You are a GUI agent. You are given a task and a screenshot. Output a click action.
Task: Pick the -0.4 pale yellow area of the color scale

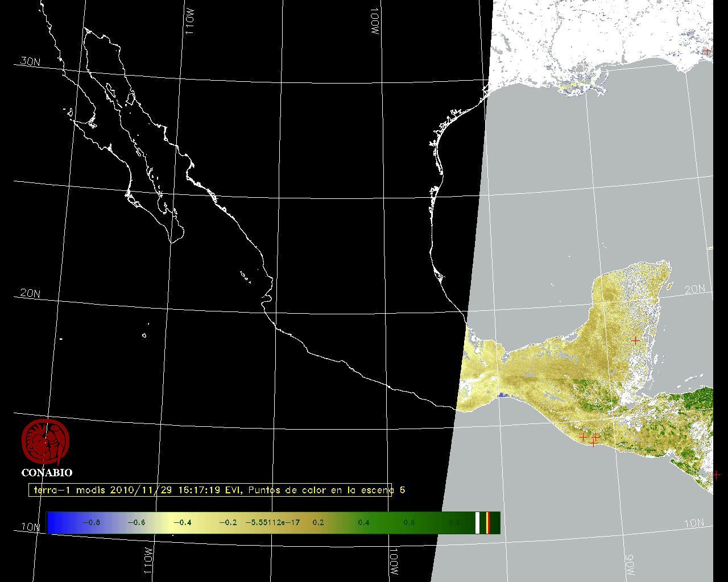click(x=182, y=522)
